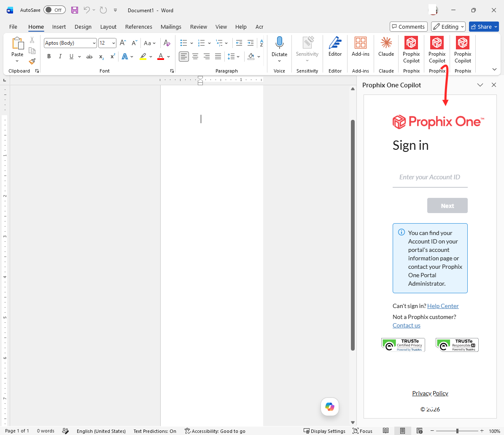Toggle Underline formatting

tap(71, 57)
